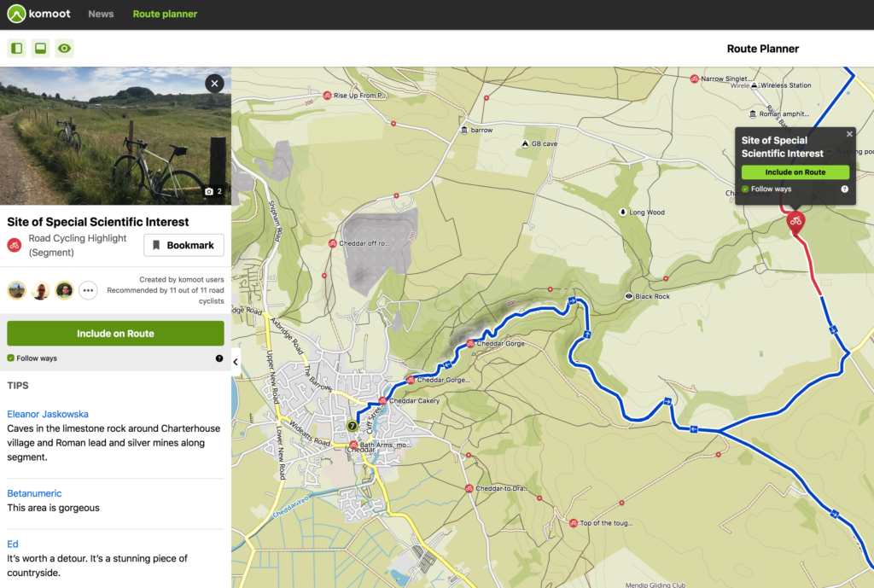Viewport: 874px width, 588px height.
Task: Toggle Follow ways checkbox in sidebar
Action: click(10, 358)
